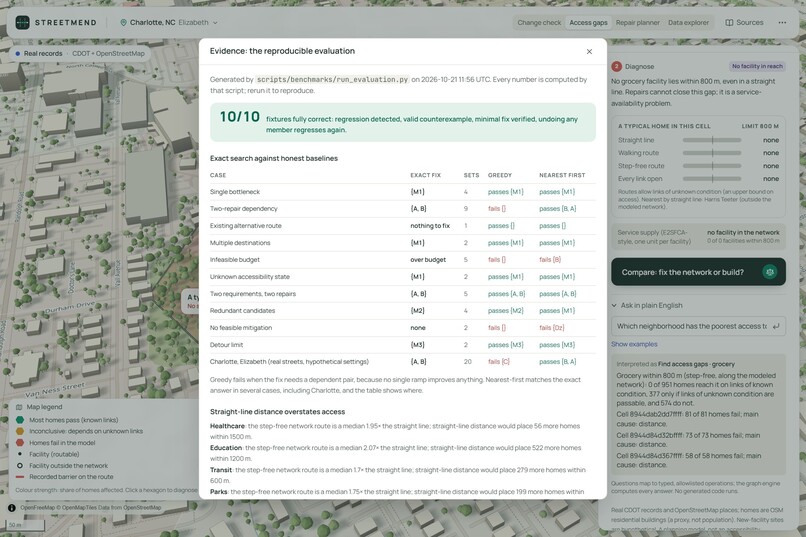Click fails {B} in Infeasible budget row
806x537 pixels.
[x=549, y=260]
